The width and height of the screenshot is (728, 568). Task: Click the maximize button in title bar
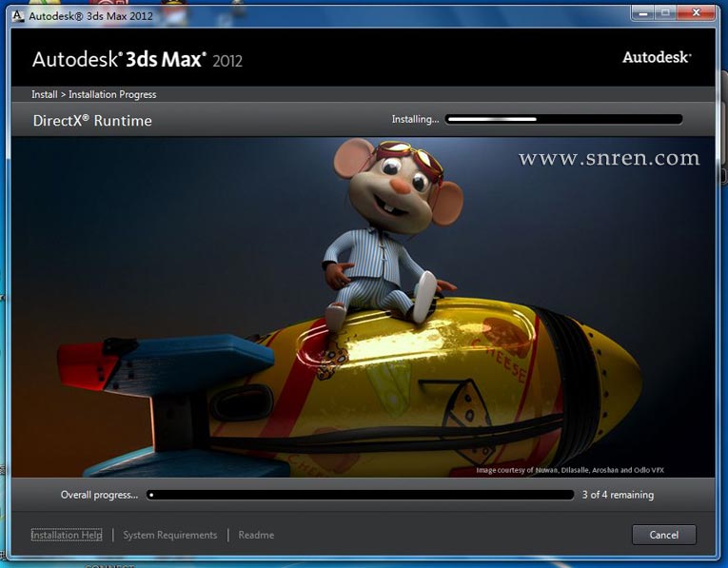[x=665, y=13]
